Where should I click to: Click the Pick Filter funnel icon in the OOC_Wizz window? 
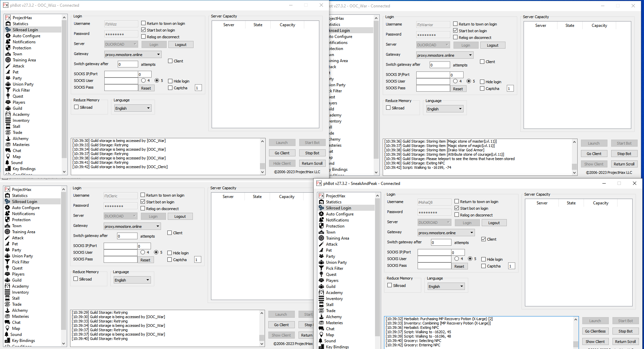(8, 90)
